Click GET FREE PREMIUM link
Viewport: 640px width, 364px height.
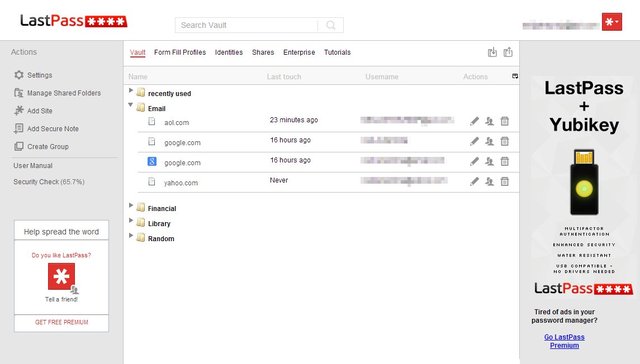(62, 322)
